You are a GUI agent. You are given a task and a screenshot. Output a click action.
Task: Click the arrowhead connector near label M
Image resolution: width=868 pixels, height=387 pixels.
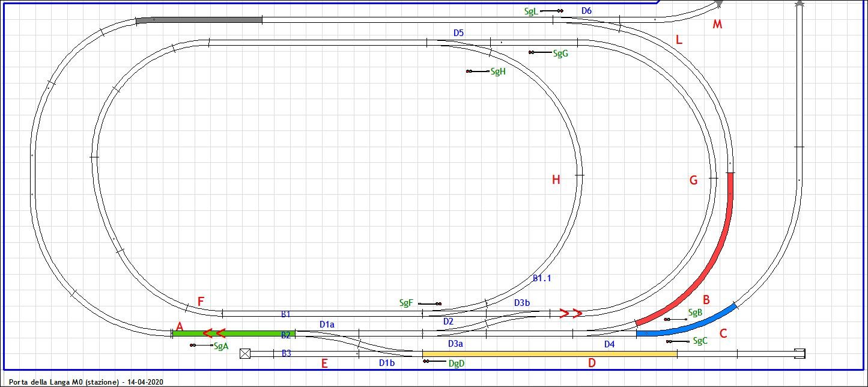tap(718, 4)
